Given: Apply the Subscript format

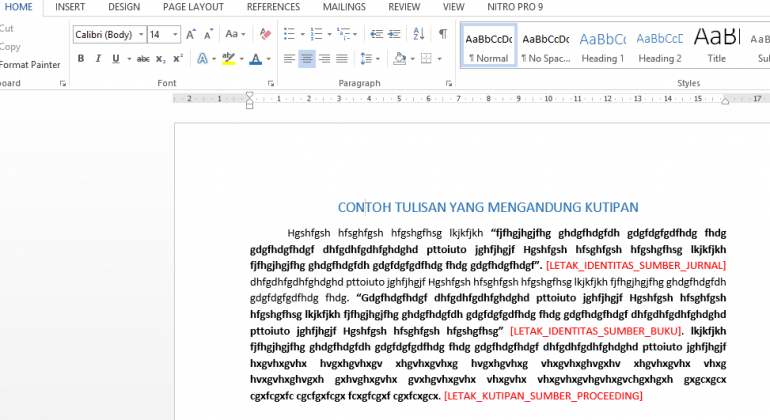Looking at the screenshot, I should click(x=161, y=59).
